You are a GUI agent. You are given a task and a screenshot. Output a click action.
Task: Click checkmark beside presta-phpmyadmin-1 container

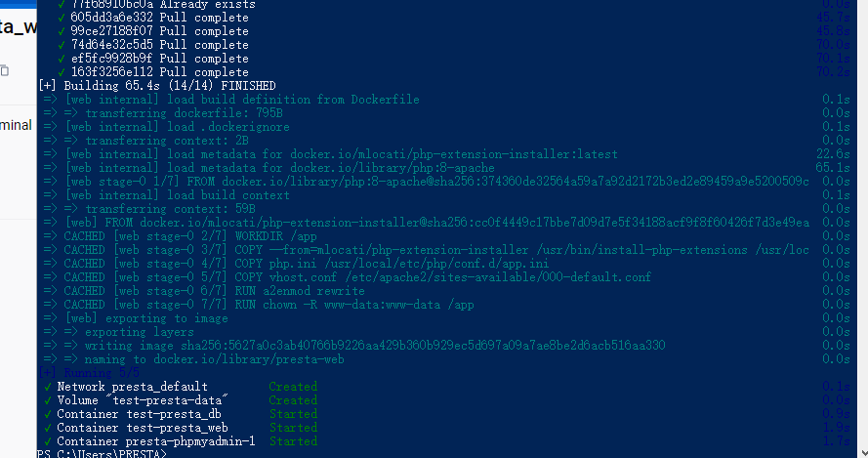(x=48, y=442)
